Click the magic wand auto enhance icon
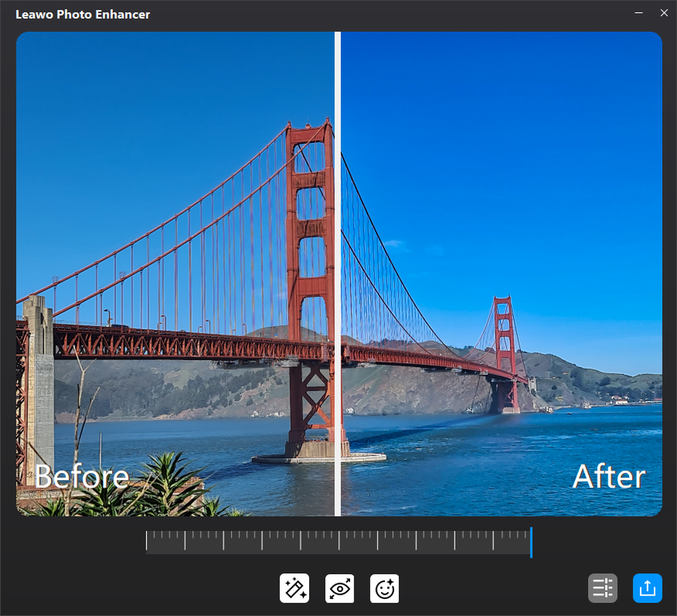The image size is (677, 616). 294,588
